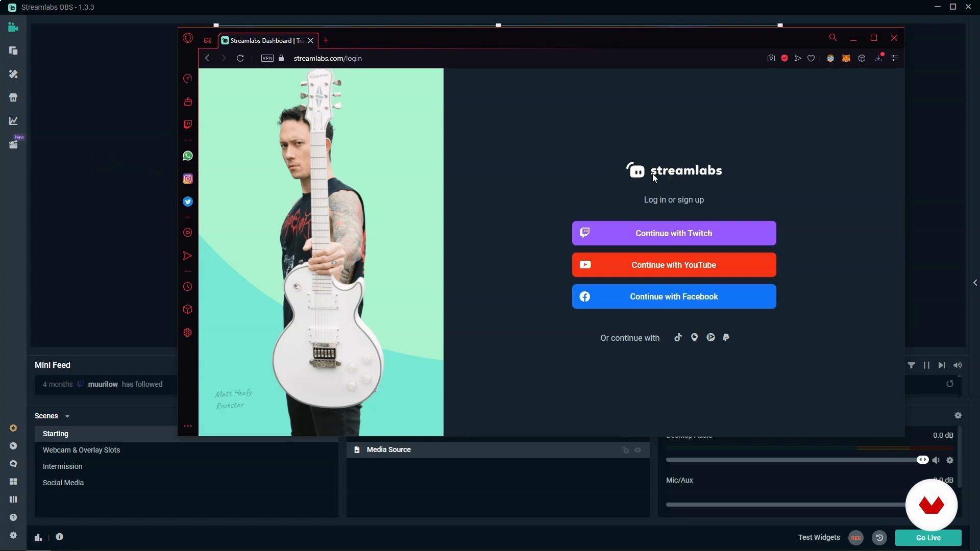Click the Go Live button

[928, 538]
